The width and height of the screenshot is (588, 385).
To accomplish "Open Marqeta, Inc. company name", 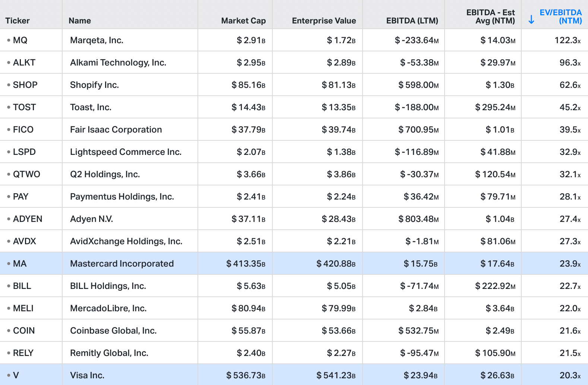I will point(97,40).
